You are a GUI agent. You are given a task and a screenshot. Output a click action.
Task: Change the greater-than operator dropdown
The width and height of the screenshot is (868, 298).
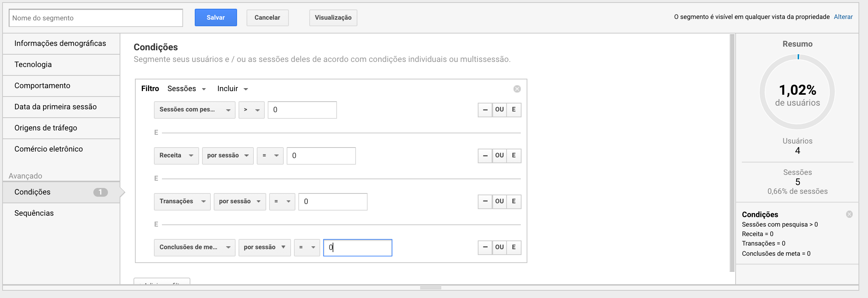(251, 110)
